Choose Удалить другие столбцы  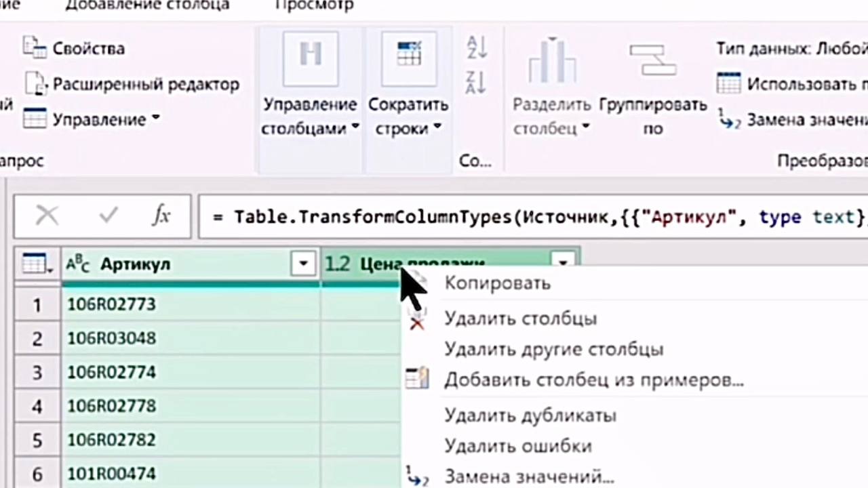pyautogui.click(x=553, y=350)
